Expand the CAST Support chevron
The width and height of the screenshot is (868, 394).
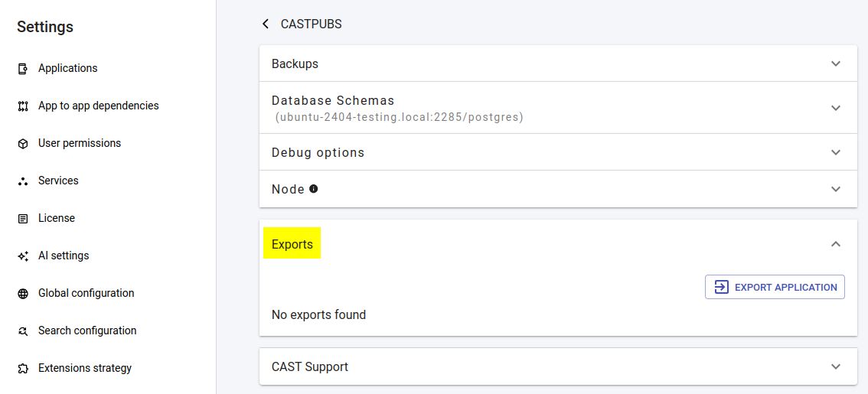[x=836, y=366]
